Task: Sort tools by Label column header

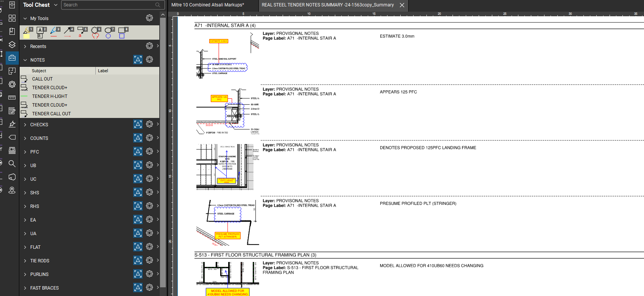Action: [x=128, y=71]
